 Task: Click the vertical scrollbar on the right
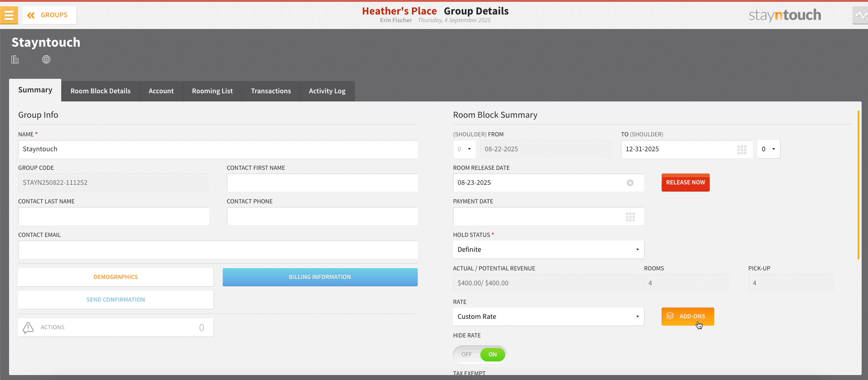[858, 185]
